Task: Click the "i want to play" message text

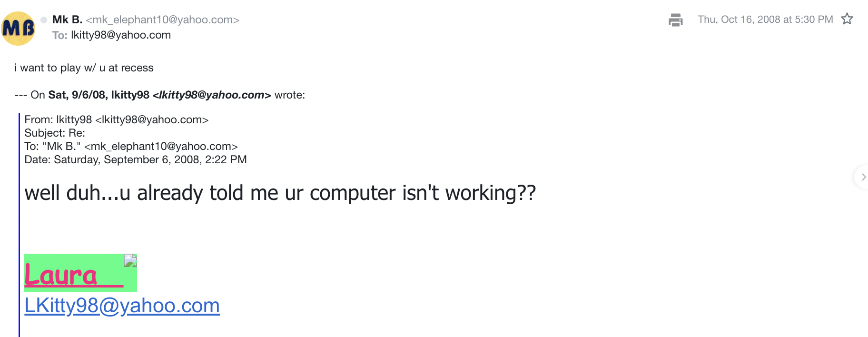Action: (x=84, y=68)
